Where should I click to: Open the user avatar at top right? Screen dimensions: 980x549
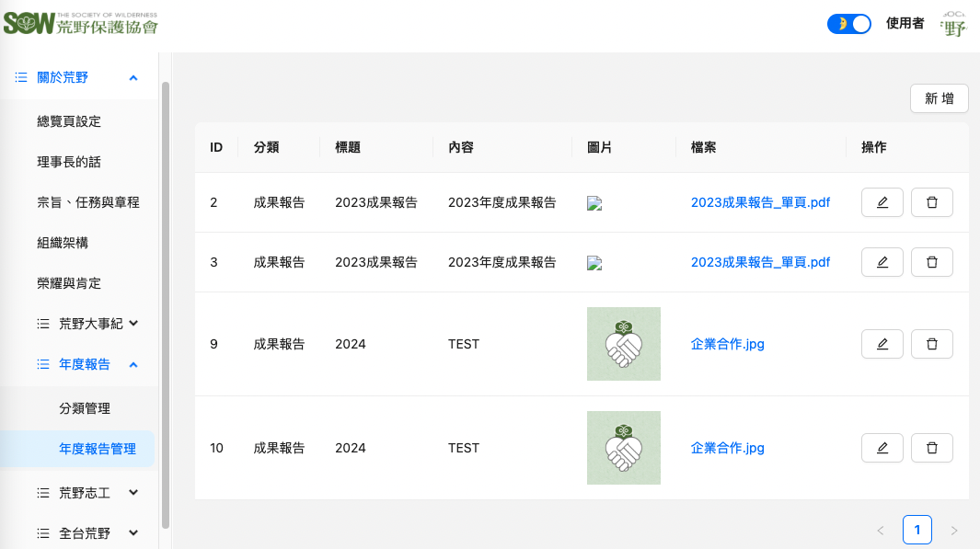tap(954, 25)
